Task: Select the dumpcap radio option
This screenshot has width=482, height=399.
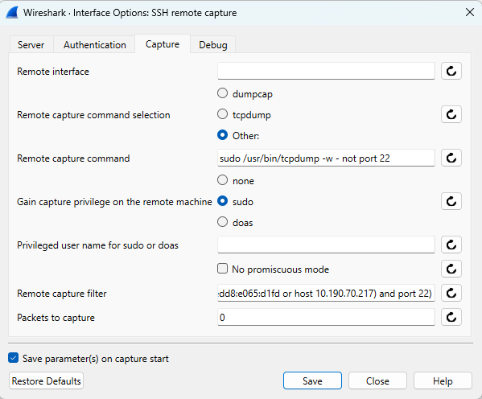Action: 222,93
